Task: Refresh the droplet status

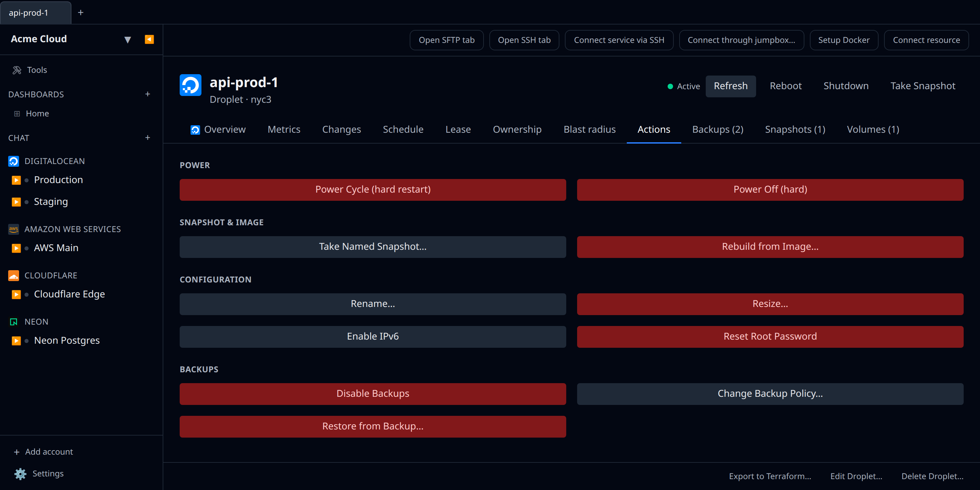Action: (x=731, y=86)
